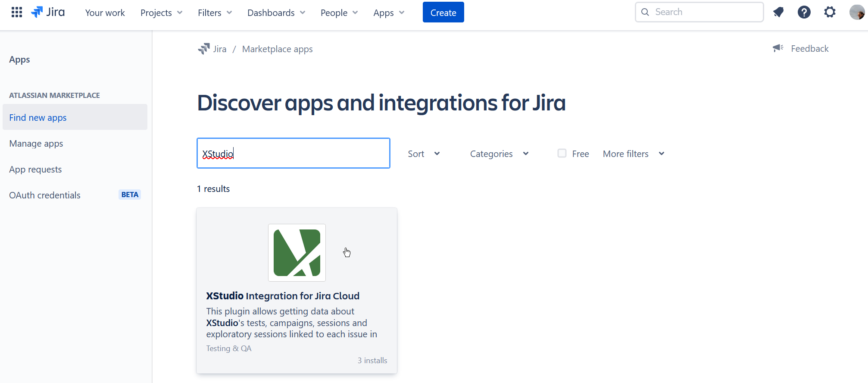This screenshot has height=383, width=868.
Task: Click the Jira breadcrumb icon
Action: click(203, 49)
